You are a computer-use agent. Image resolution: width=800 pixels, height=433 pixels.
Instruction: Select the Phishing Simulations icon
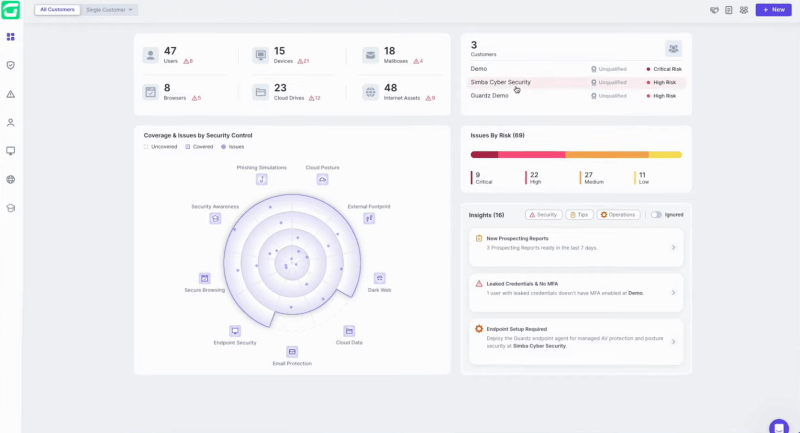pyautogui.click(x=262, y=179)
